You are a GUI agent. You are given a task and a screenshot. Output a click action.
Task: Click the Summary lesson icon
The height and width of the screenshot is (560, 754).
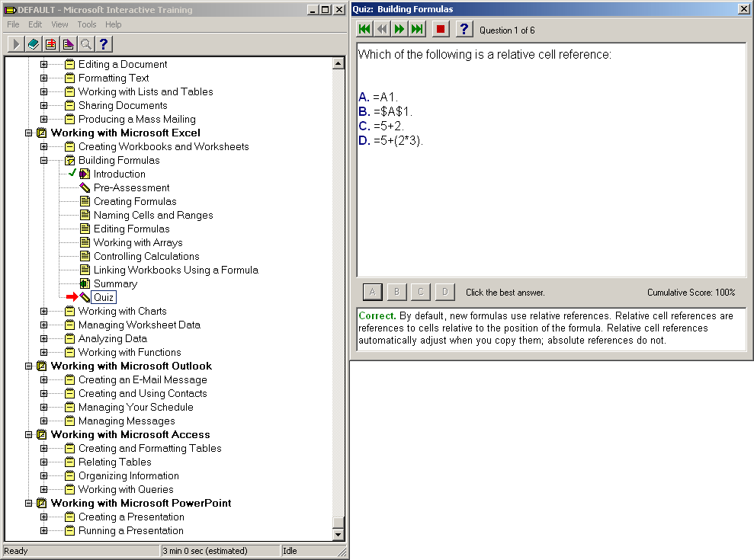click(85, 283)
